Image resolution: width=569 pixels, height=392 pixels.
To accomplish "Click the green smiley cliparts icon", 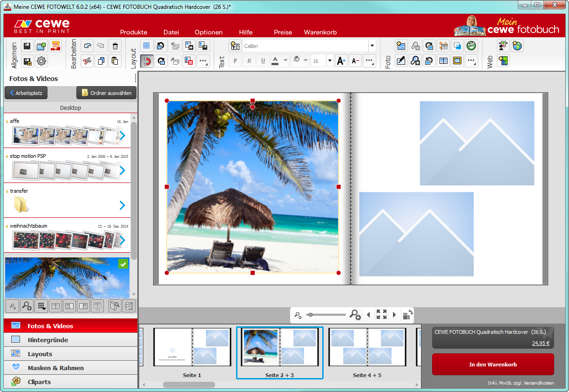I will point(471,46).
